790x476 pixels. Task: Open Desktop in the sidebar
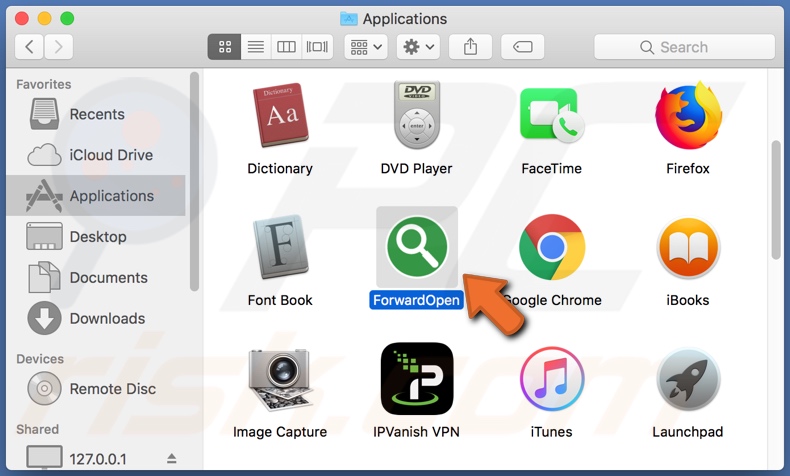96,237
